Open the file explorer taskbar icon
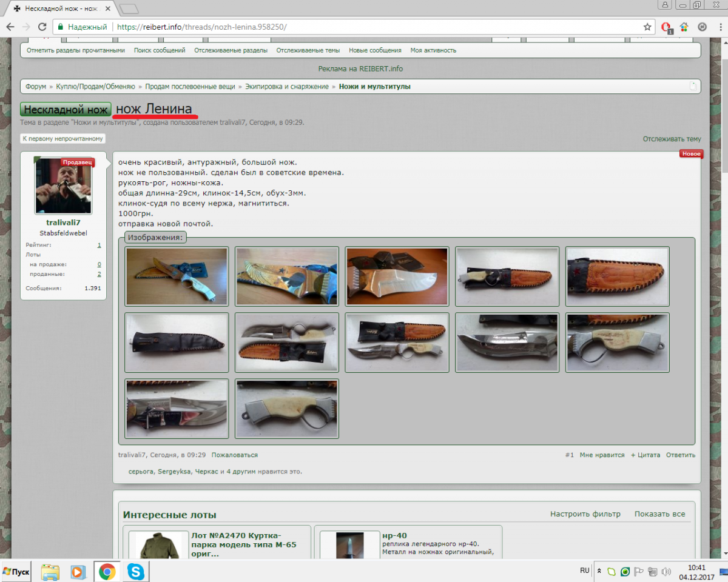Screen dimensions: 728x582 [x=50, y=571]
